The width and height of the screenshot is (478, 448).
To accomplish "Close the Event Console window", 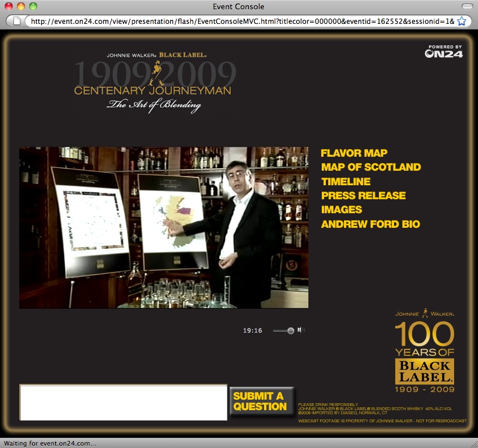I will click(9, 6).
